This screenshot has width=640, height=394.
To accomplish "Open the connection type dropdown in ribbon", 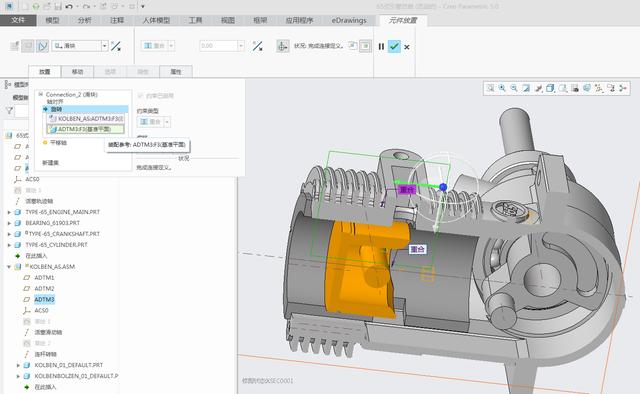I will (104, 46).
